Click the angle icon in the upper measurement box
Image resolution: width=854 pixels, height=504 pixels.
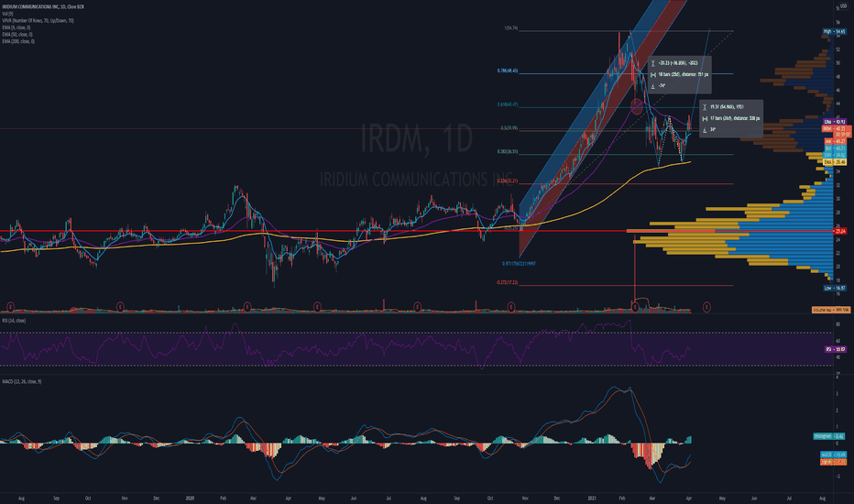[x=653, y=85]
